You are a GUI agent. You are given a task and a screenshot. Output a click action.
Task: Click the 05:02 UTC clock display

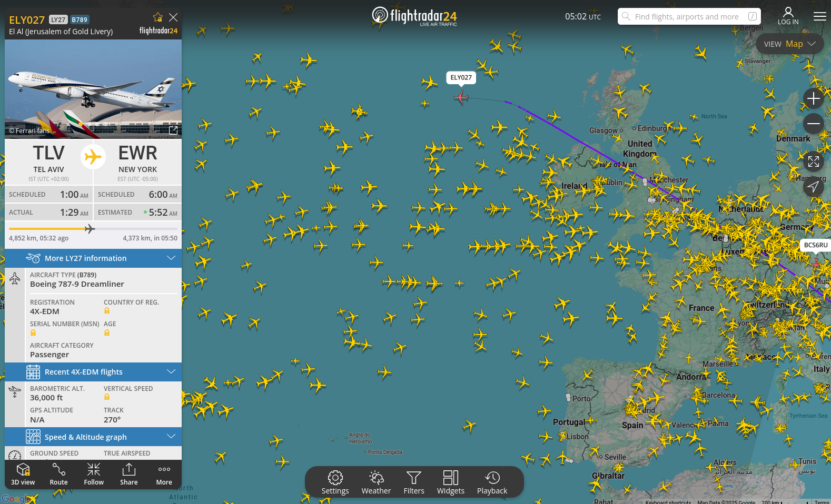pyautogui.click(x=583, y=16)
